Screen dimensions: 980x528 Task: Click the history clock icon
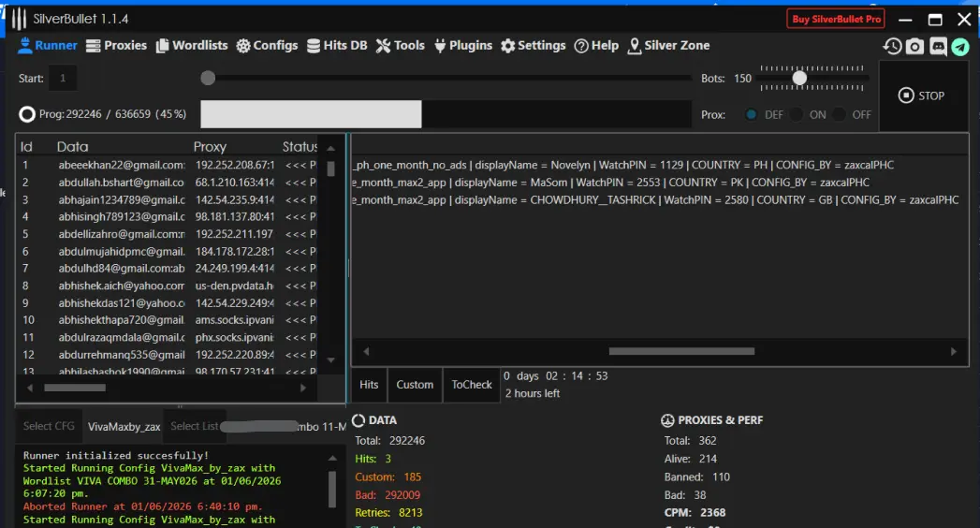(892, 46)
